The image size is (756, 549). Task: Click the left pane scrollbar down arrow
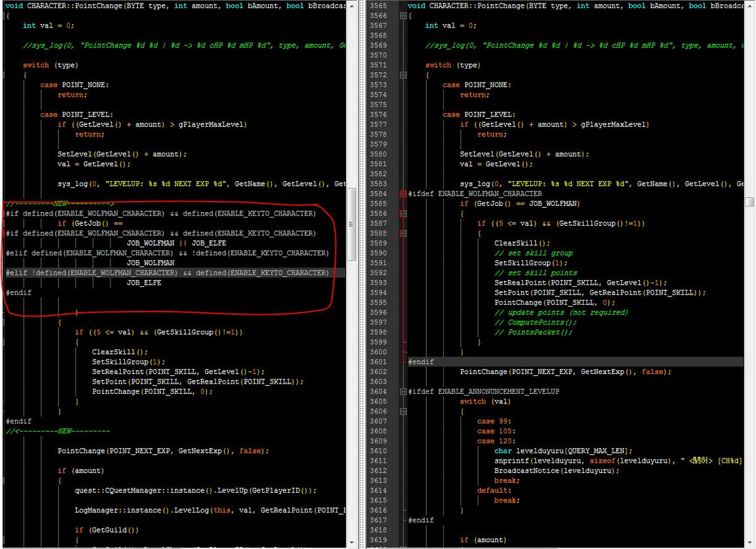point(351,544)
